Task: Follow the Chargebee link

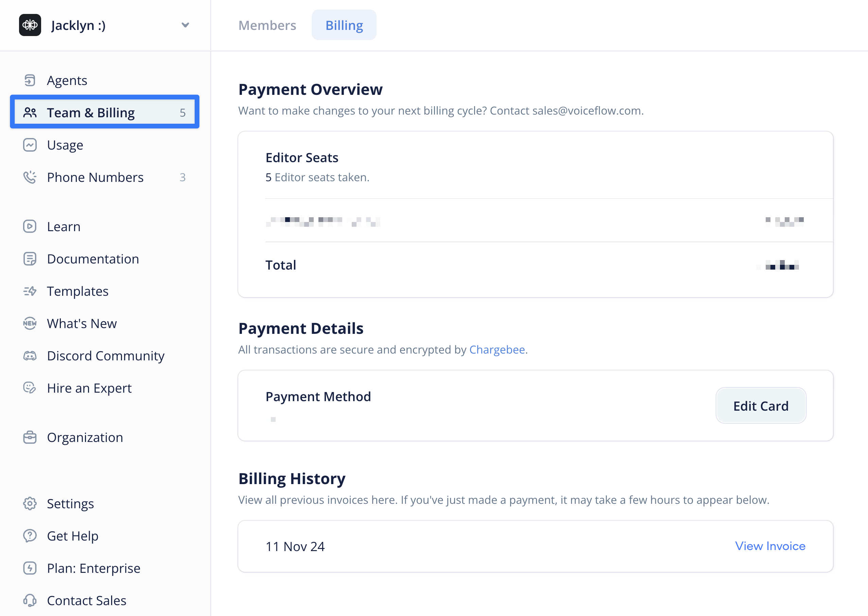Action: coord(497,349)
